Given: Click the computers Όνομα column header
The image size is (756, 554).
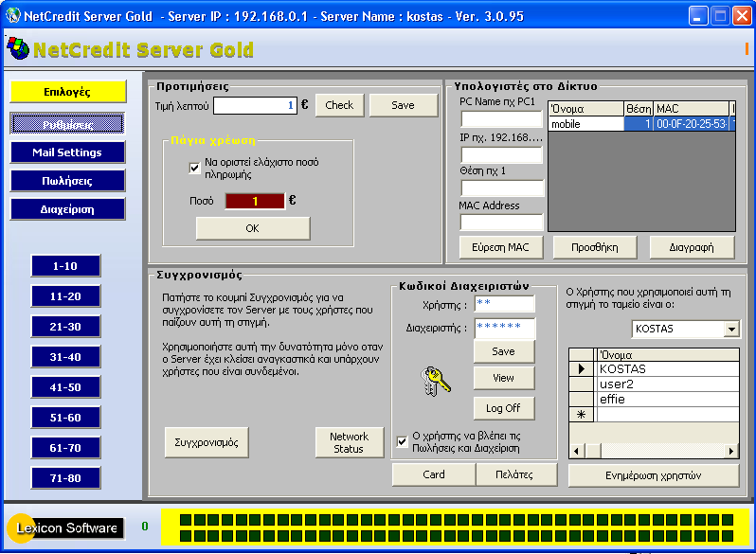Looking at the screenshot, I should tap(585, 109).
